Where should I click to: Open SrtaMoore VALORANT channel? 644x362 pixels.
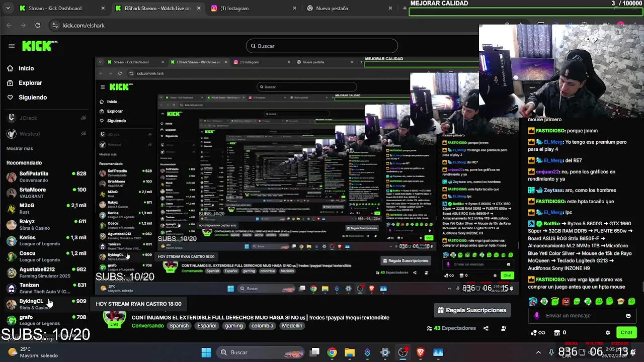[45, 193]
